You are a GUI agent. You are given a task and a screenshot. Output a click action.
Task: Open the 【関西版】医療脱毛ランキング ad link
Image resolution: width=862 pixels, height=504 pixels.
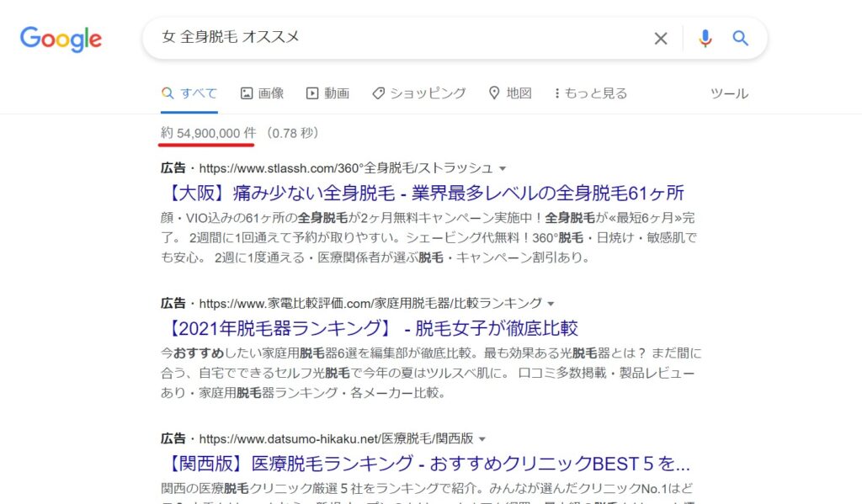coord(426,464)
